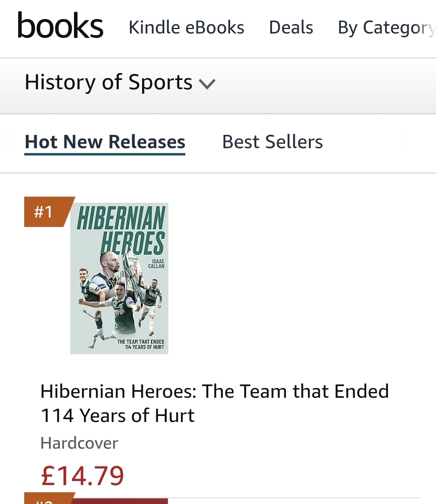Screen dimensions: 436x504
Task: Open the Hibernian Heroes title link
Action: (214, 403)
